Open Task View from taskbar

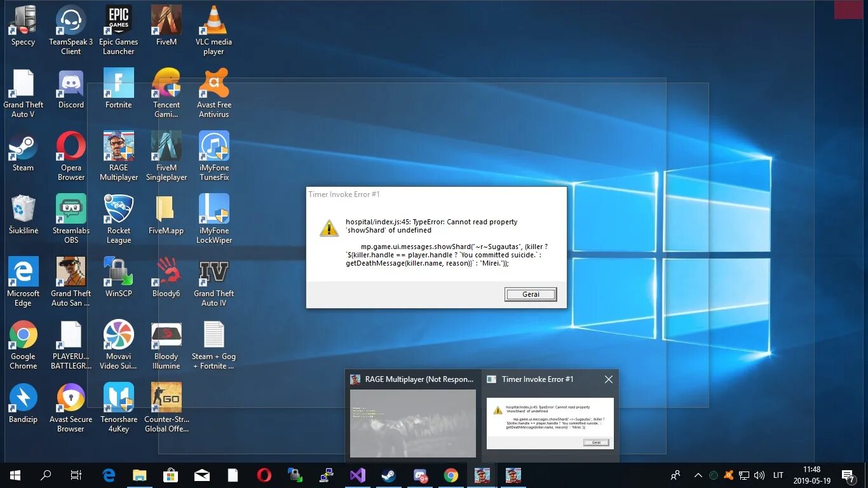76,475
